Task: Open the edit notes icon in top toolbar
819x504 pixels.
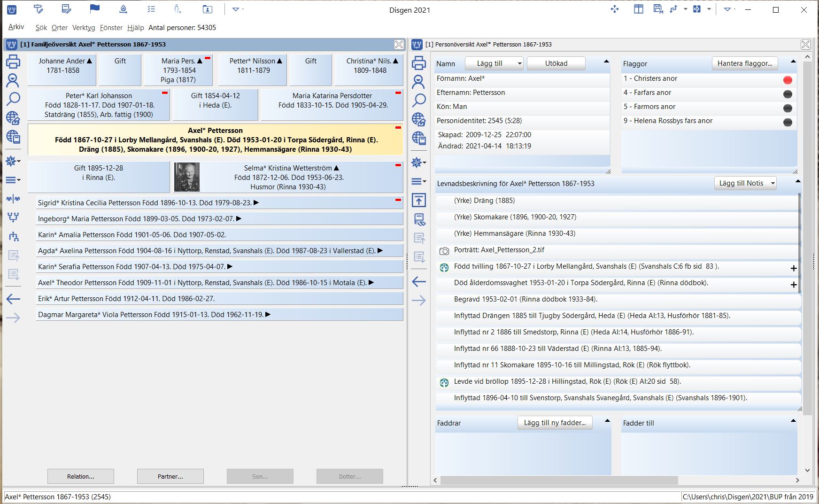Action: tap(67, 9)
